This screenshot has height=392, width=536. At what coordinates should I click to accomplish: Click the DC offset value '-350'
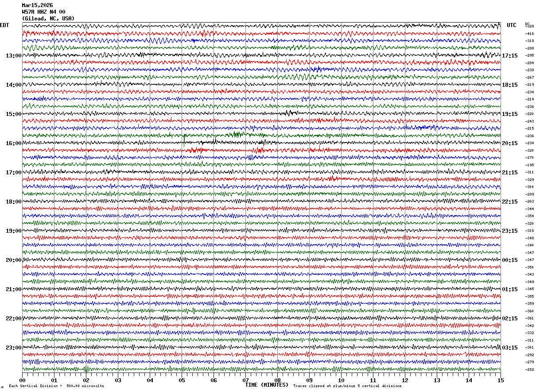(x=529, y=267)
